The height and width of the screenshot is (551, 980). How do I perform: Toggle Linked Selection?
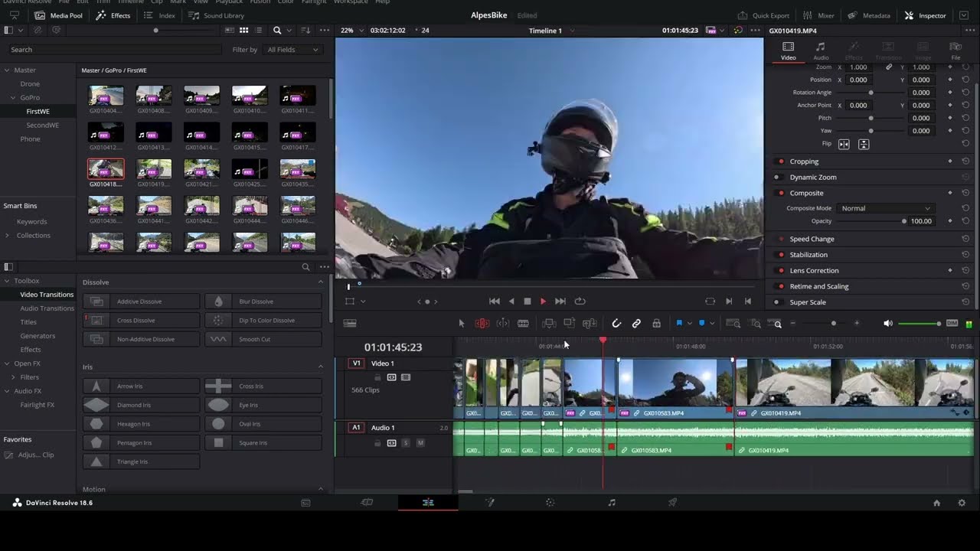coord(636,324)
